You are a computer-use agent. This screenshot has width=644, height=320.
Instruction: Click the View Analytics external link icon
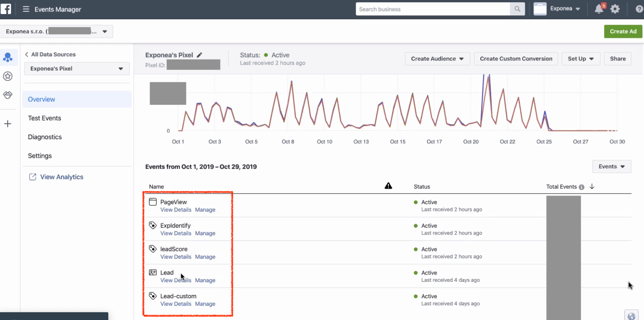(x=32, y=177)
